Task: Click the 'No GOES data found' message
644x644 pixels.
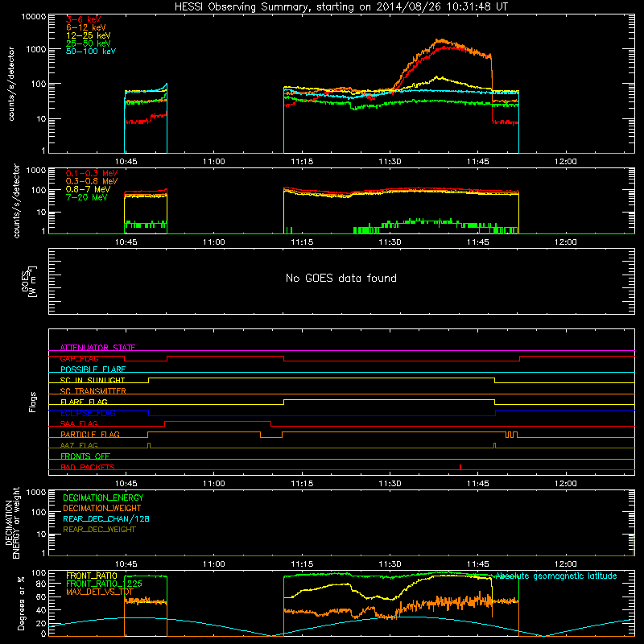Action: click(341, 278)
